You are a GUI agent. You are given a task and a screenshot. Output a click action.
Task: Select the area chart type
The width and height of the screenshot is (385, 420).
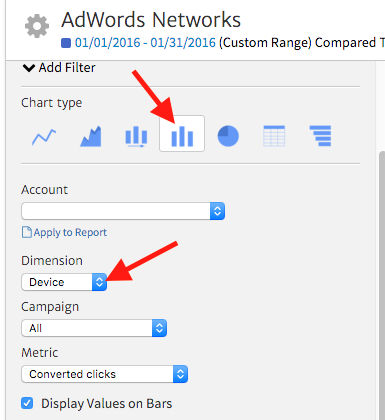click(91, 136)
